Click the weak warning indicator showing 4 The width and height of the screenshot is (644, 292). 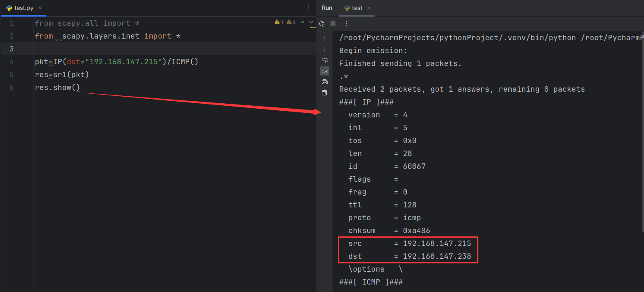[291, 22]
